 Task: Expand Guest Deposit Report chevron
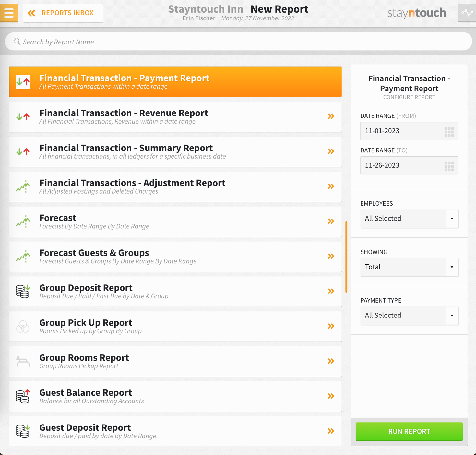pos(331,431)
